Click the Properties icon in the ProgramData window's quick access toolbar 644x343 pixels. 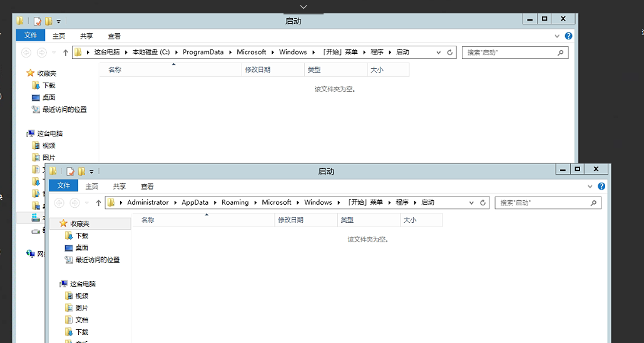click(x=38, y=21)
